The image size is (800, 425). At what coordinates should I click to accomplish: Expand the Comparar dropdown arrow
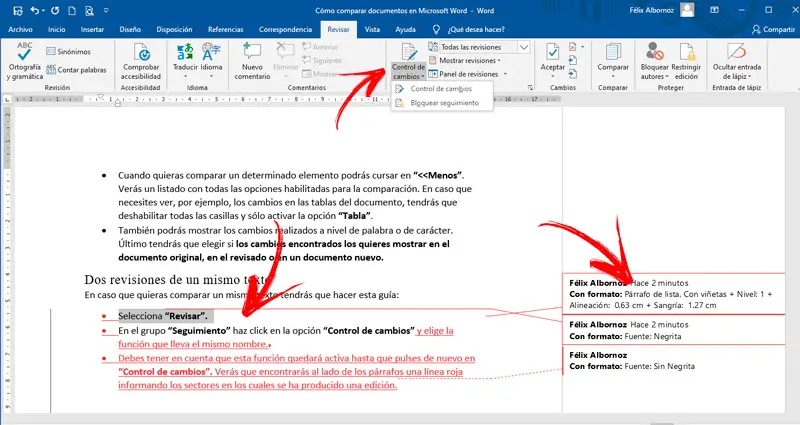click(x=613, y=77)
